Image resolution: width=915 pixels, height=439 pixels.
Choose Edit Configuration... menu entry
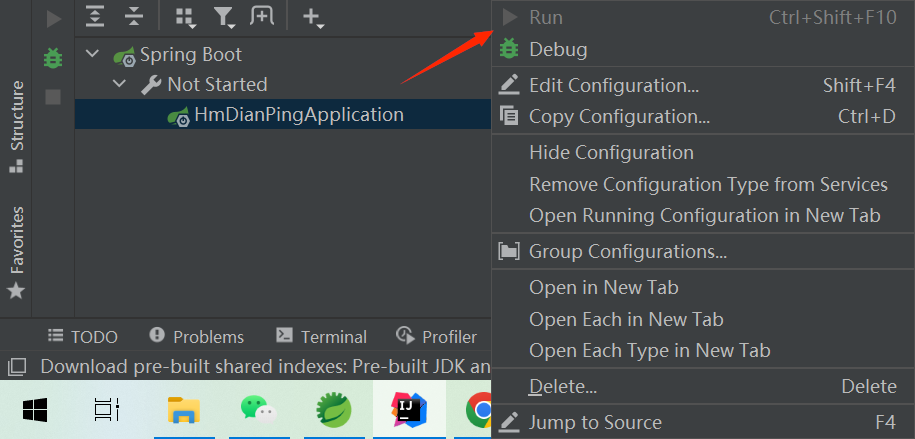[x=703, y=85]
